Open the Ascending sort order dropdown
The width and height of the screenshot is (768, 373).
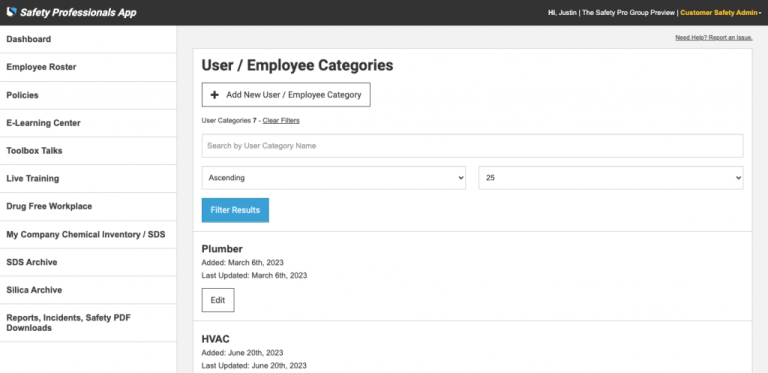coord(334,178)
